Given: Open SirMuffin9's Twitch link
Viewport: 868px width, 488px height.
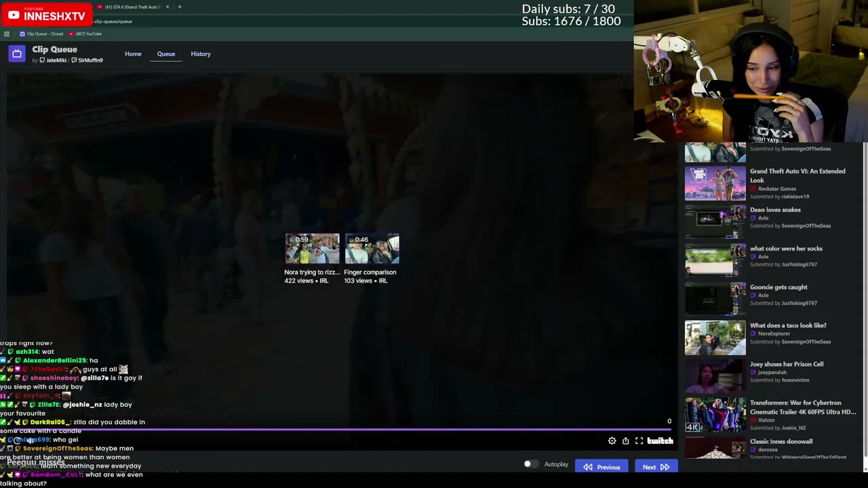Looking at the screenshot, I should coord(87,60).
